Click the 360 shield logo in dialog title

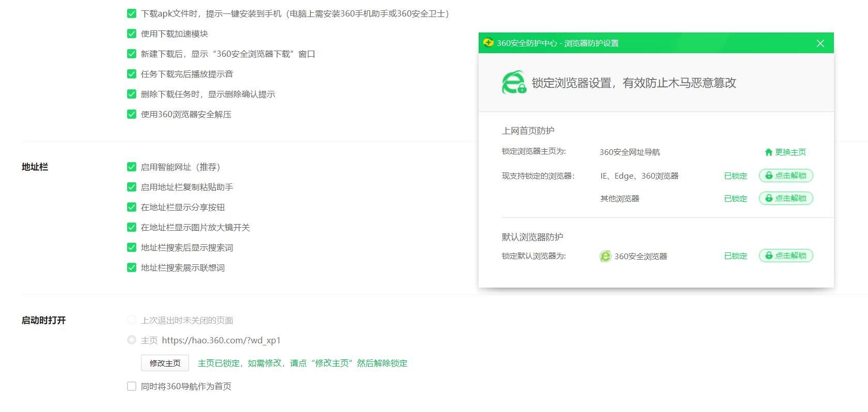[488, 43]
